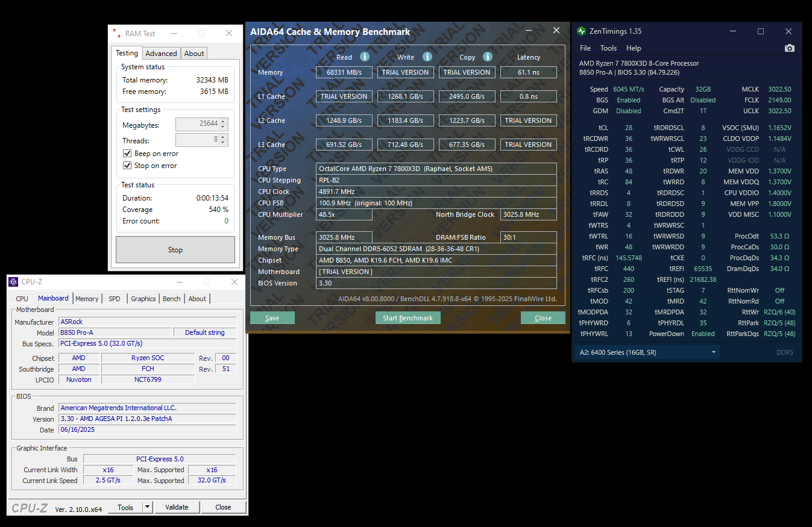This screenshot has width=812, height=527.
Task: Minimize the AIDA64 benchmark window
Action: [x=529, y=31]
